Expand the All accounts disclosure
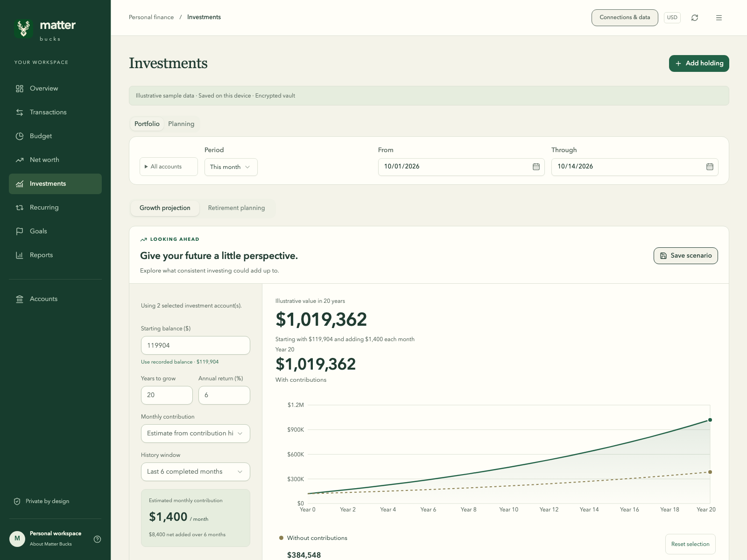Image resolution: width=747 pixels, height=560 pixels. (x=169, y=167)
